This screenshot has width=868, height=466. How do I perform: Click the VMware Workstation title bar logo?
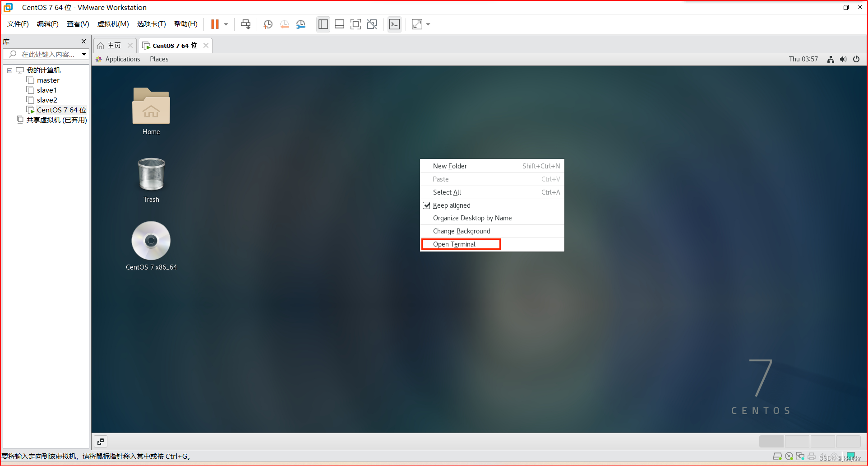coord(8,7)
